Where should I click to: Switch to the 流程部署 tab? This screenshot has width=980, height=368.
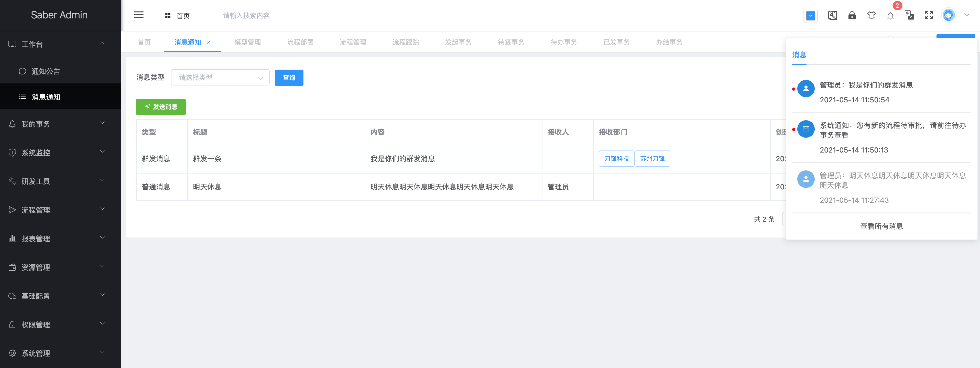(x=300, y=42)
